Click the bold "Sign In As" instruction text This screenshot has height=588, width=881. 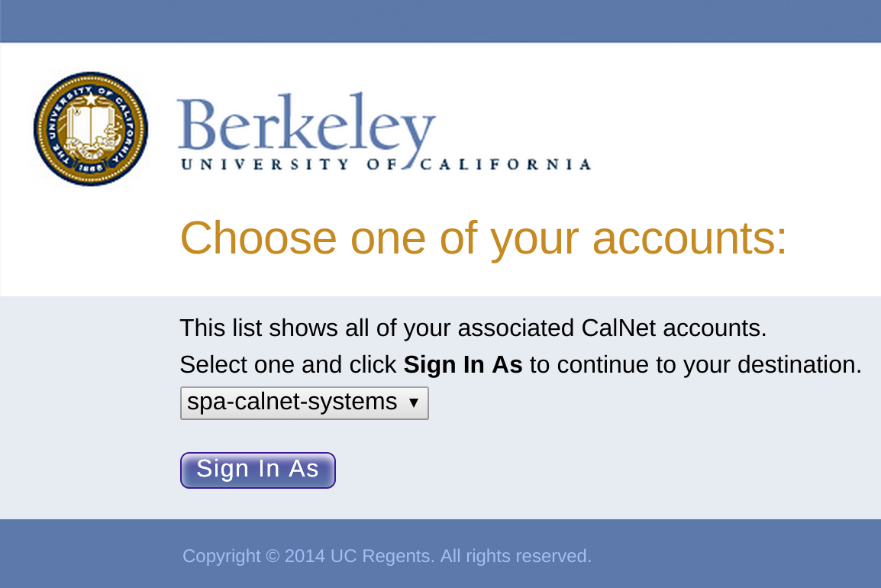point(463,365)
